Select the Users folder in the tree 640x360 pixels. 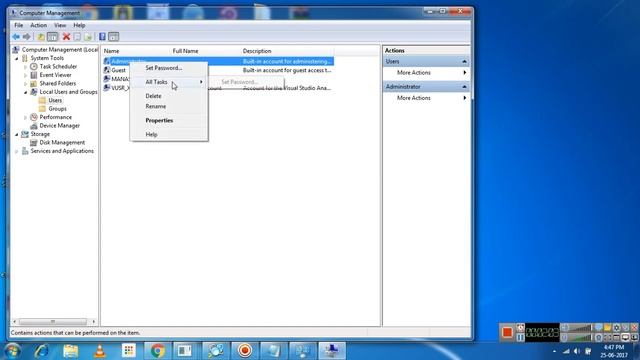[55, 100]
